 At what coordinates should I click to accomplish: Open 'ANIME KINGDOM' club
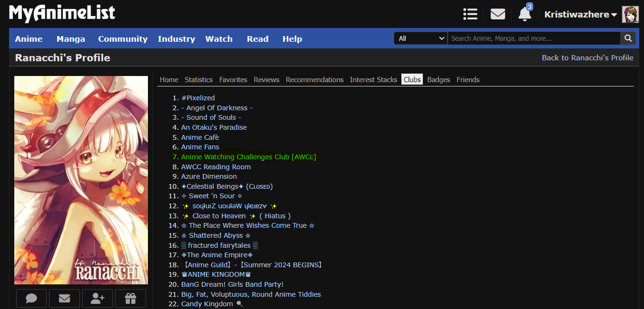216,274
